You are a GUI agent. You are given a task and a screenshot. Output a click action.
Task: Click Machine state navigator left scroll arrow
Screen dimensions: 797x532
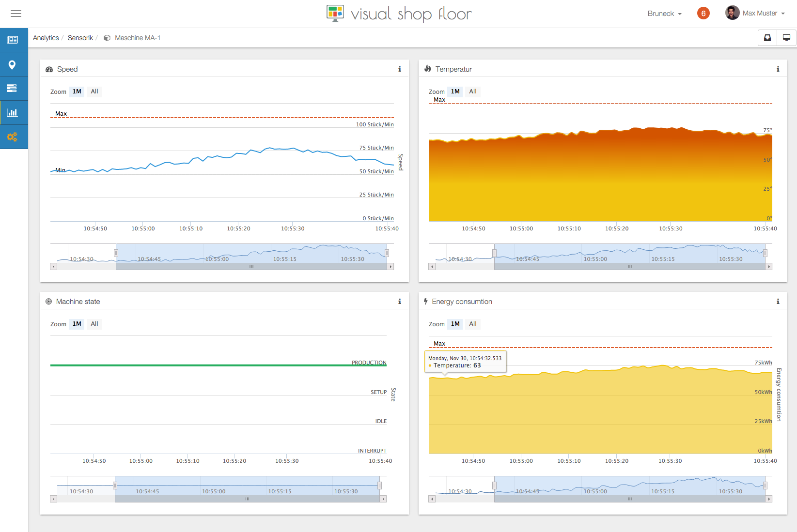click(x=54, y=499)
